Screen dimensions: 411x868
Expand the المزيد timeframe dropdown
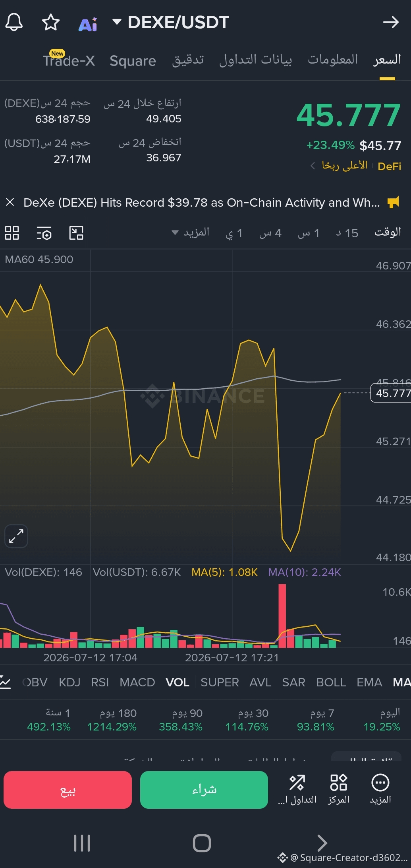pyautogui.click(x=190, y=232)
